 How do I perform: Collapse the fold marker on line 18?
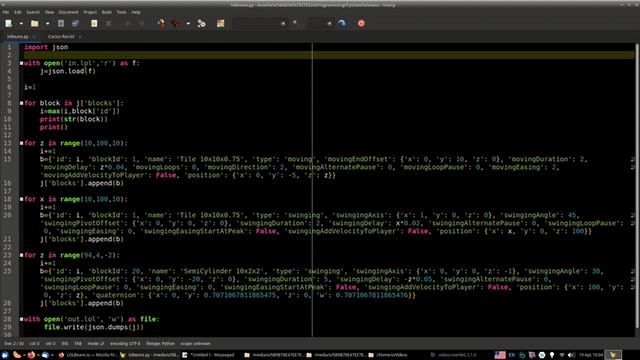21,199
